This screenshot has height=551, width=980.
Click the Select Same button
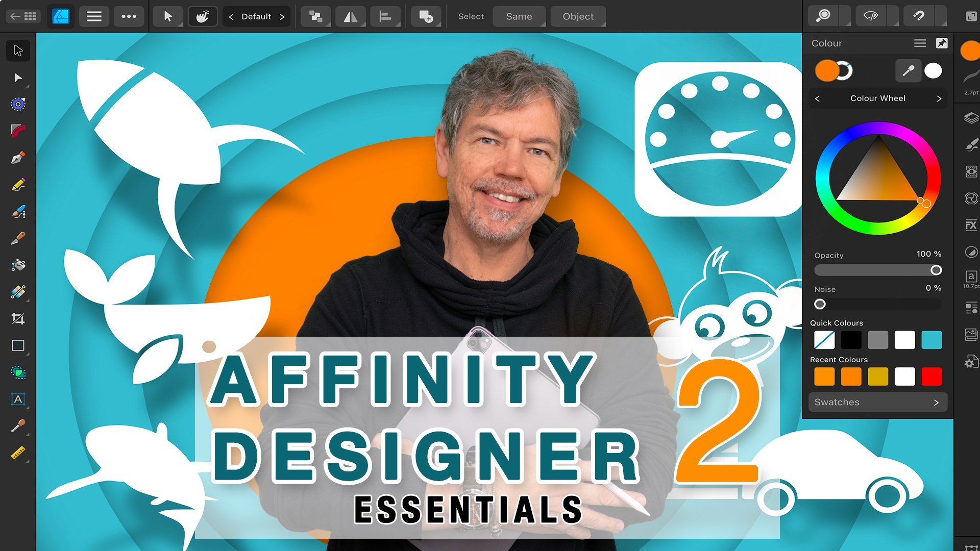(519, 16)
